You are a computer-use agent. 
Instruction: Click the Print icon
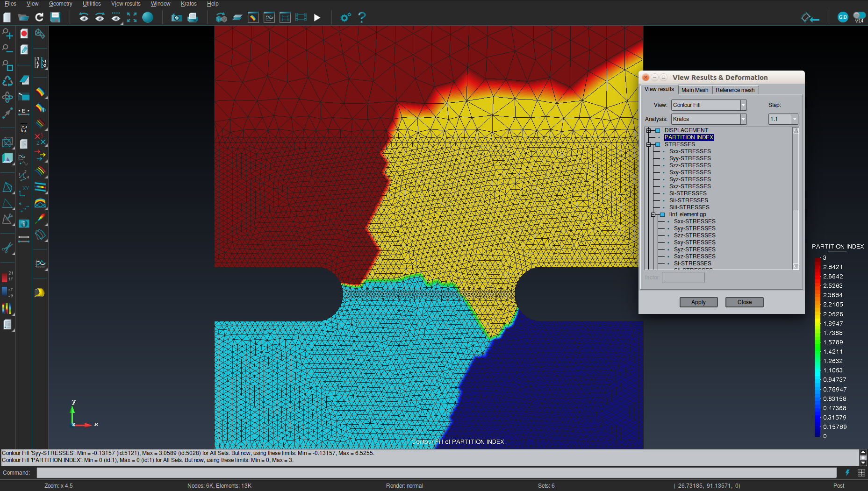pyautogui.click(x=193, y=17)
